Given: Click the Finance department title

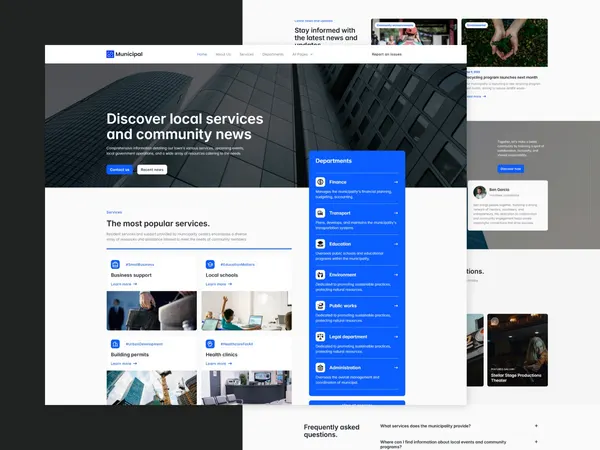Looking at the screenshot, I should [338, 182].
